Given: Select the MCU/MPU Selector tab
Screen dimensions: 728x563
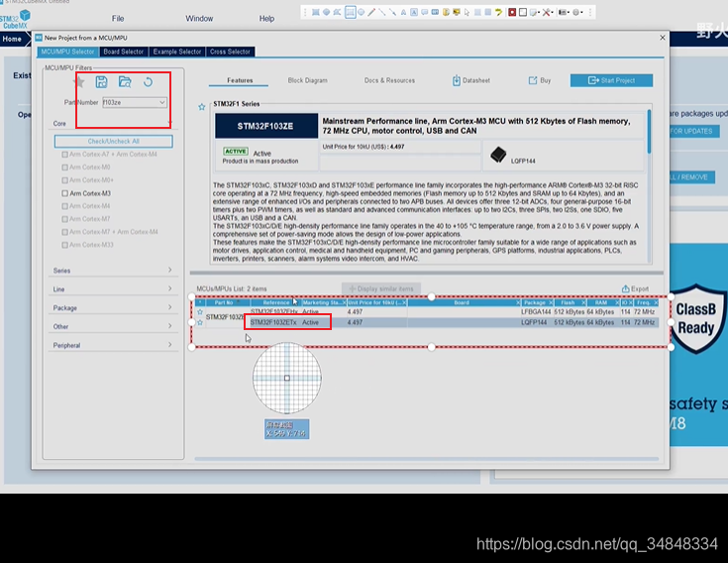Looking at the screenshot, I should [x=67, y=52].
